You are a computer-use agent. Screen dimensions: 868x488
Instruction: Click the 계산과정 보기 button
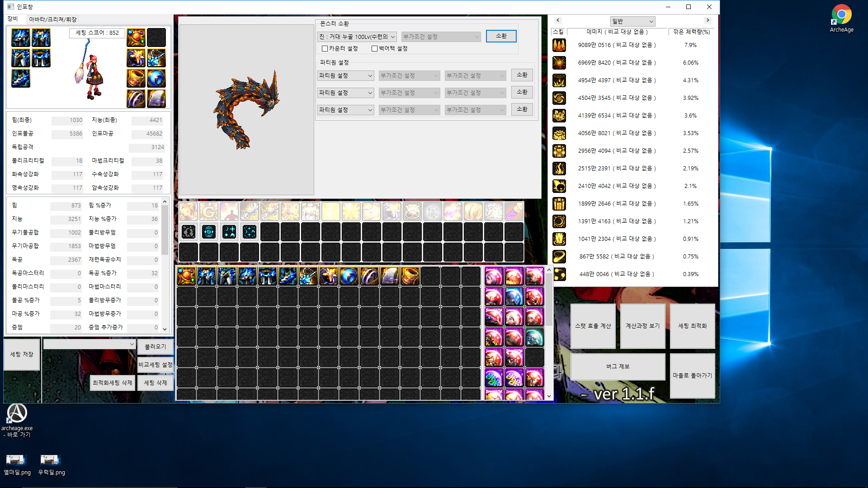pos(642,326)
